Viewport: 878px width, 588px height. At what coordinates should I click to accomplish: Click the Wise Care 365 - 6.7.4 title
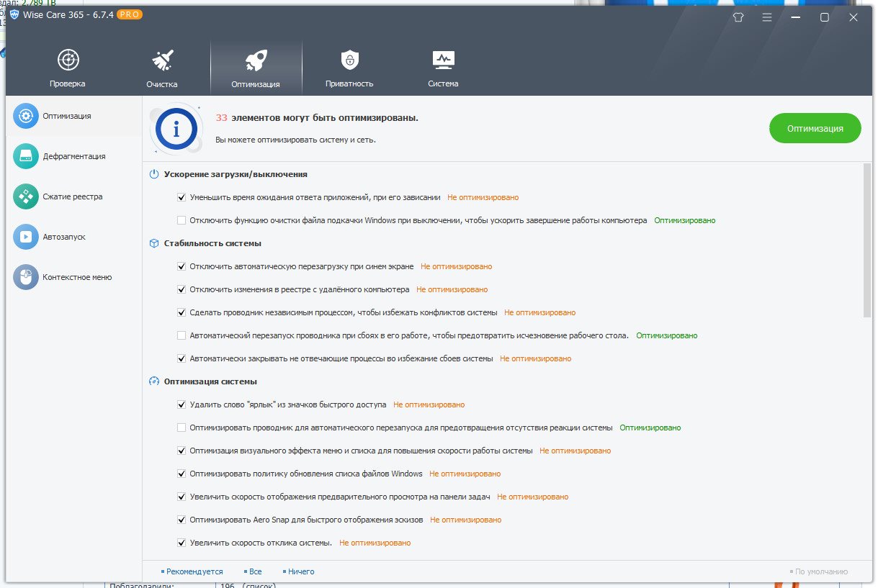tap(68, 15)
